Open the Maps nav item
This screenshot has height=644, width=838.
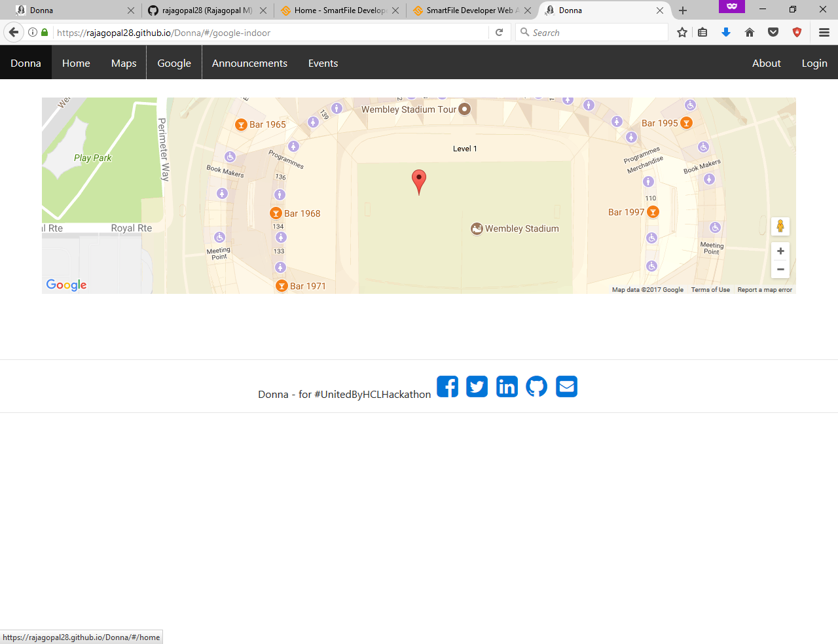tap(124, 63)
